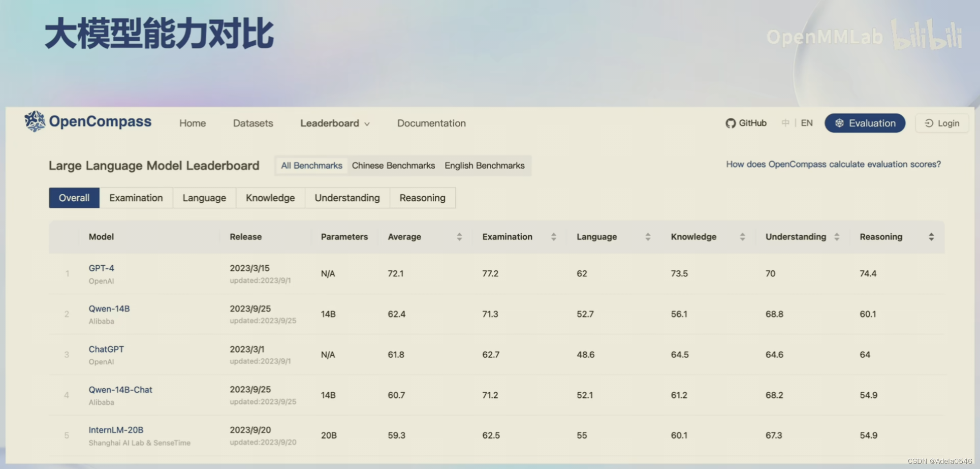Click GPT-4 average score 72.1
Viewport: 980px width, 469px height.
tap(395, 273)
